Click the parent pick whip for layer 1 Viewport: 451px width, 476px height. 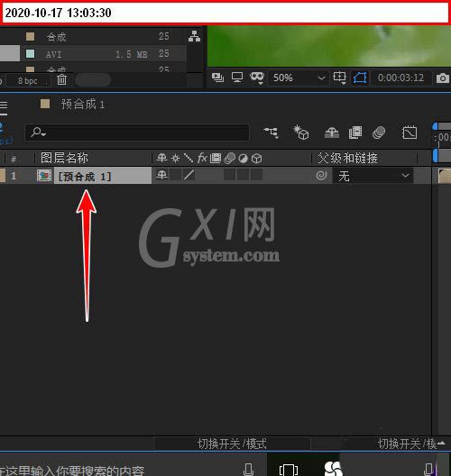tap(321, 175)
